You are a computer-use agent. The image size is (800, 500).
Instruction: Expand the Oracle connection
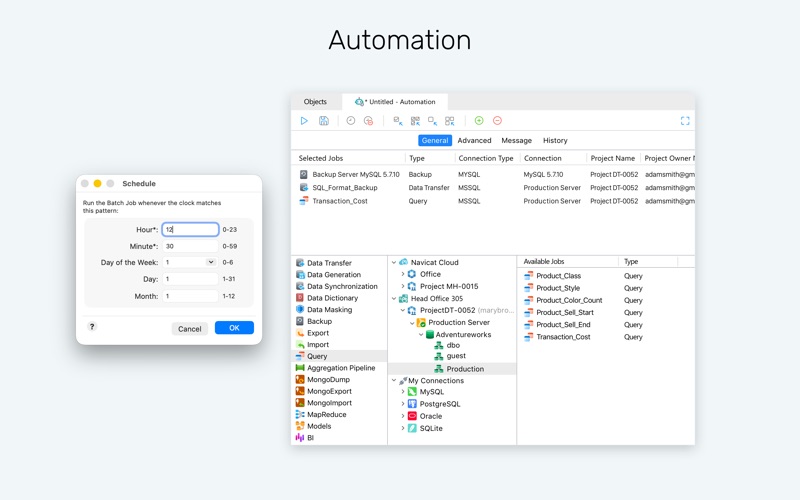[403, 416]
